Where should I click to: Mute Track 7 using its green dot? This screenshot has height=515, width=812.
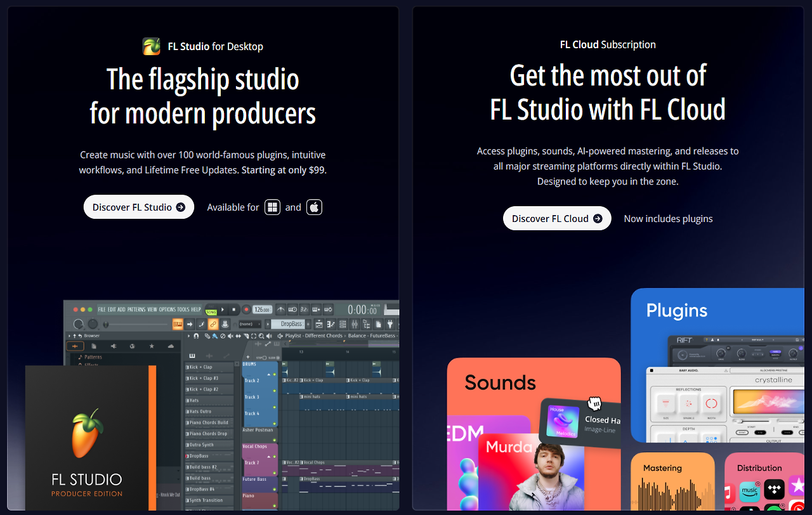point(275,473)
